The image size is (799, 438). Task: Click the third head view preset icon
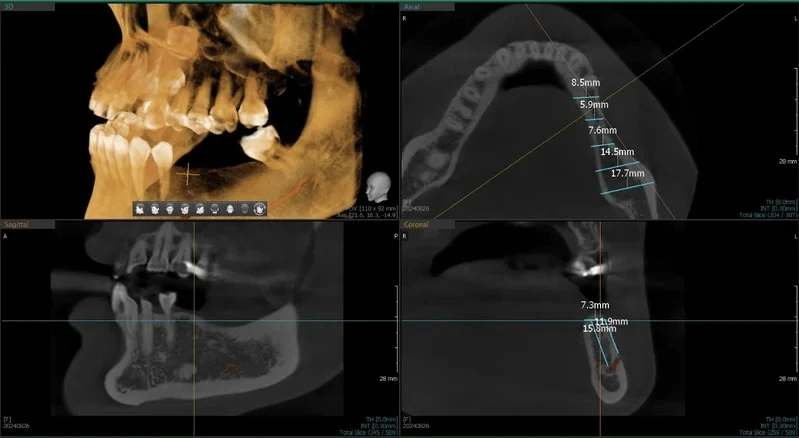pyautogui.click(x=171, y=208)
